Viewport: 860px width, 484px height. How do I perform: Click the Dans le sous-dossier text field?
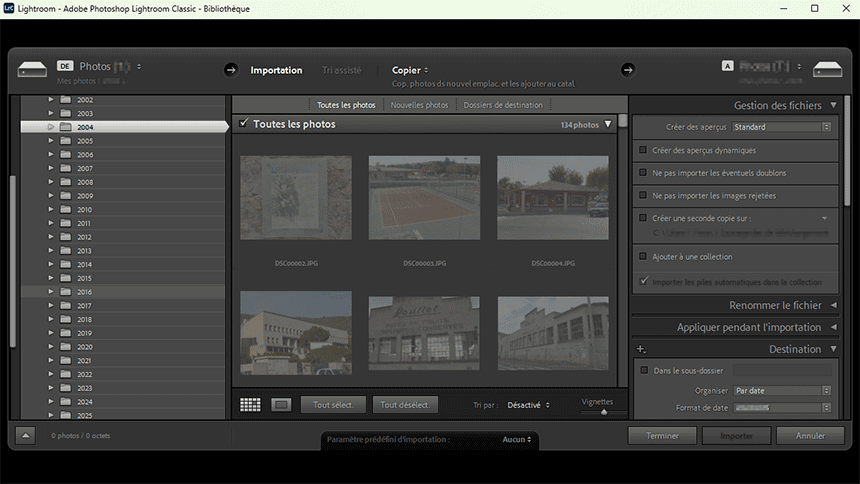[782, 370]
